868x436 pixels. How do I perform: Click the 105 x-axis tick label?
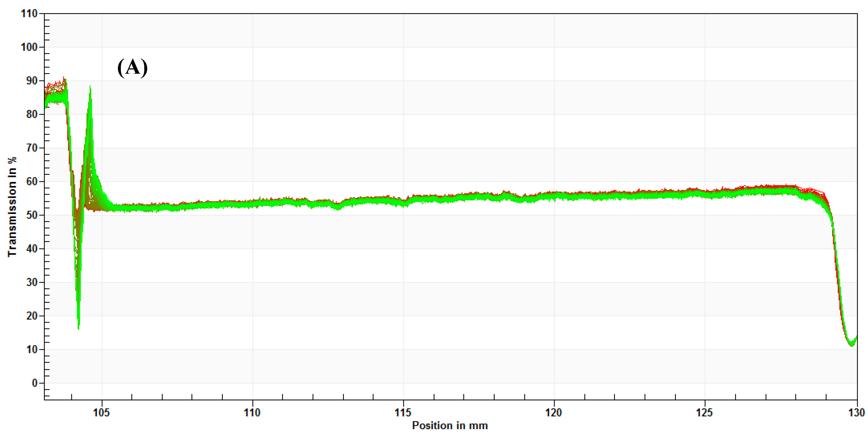(101, 412)
